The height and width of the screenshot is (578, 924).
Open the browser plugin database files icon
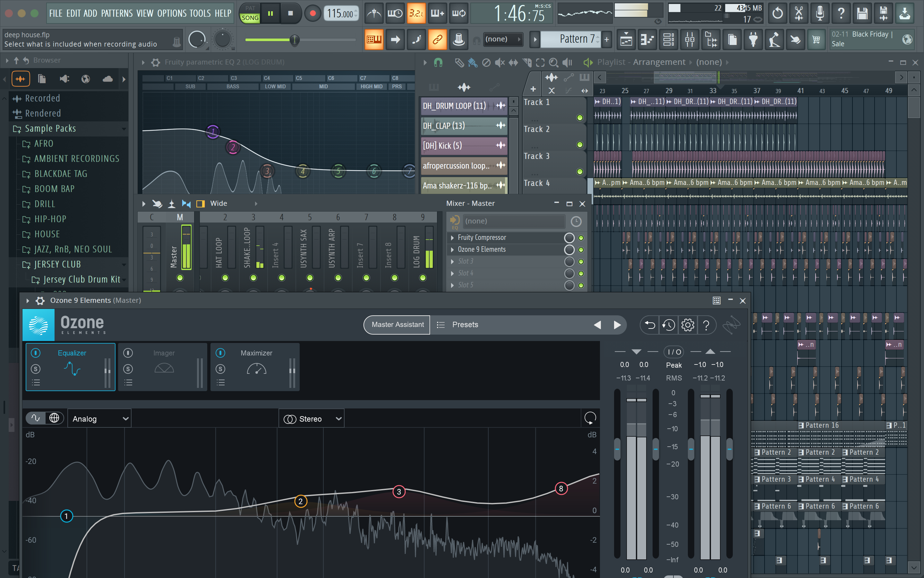point(42,79)
